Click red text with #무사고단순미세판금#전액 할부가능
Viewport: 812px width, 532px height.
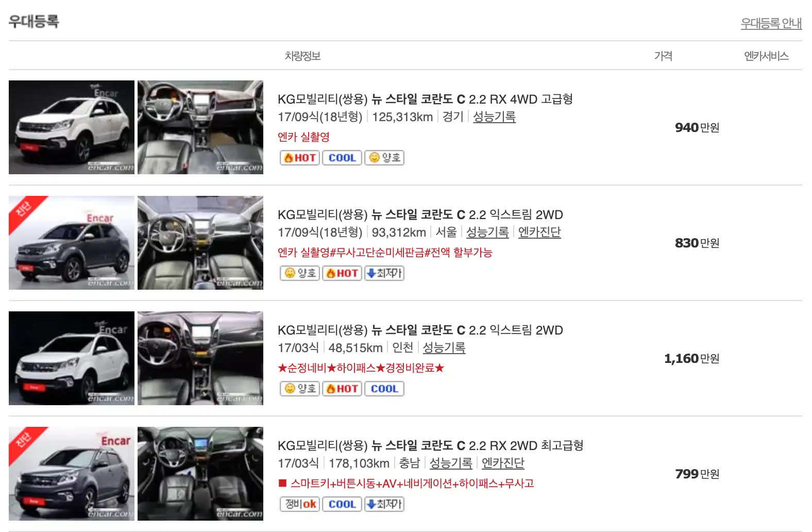tap(385, 253)
